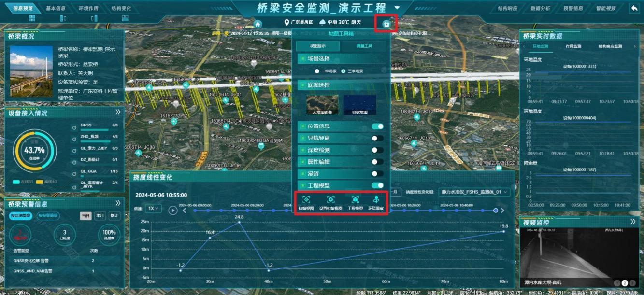Enable the 漫游 roaming switch

pos(377,174)
